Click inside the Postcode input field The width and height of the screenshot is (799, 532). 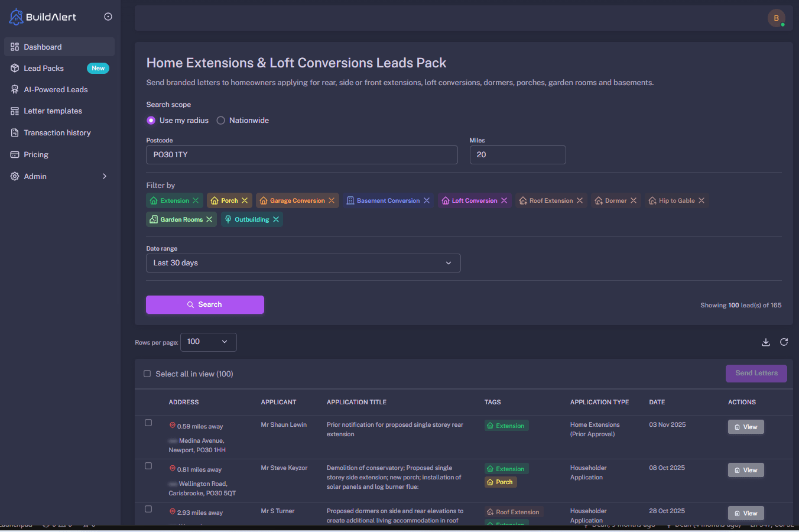coord(301,154)
